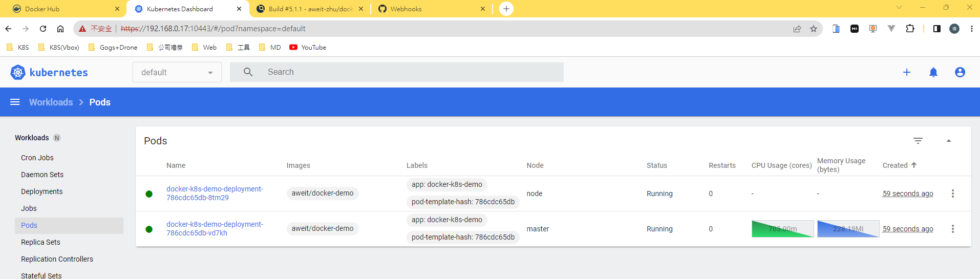
Task: Switch to Build #5.1.1 tab
Action: 311,9
